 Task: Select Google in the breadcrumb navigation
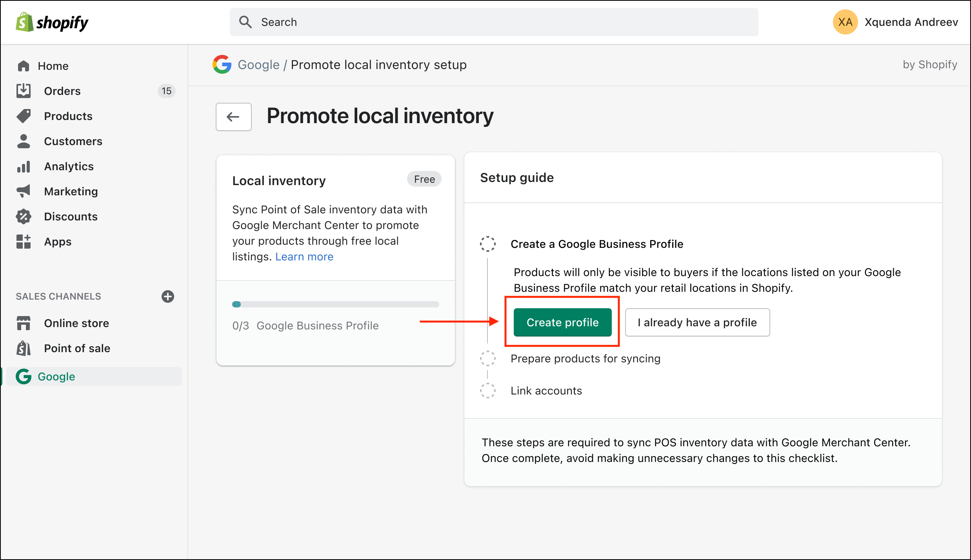(x=258, y=64)
